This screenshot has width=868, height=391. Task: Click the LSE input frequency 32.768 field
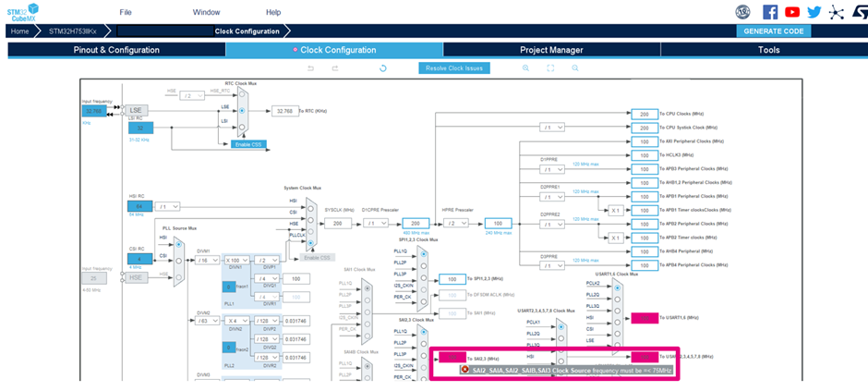[x=94, y=111]
